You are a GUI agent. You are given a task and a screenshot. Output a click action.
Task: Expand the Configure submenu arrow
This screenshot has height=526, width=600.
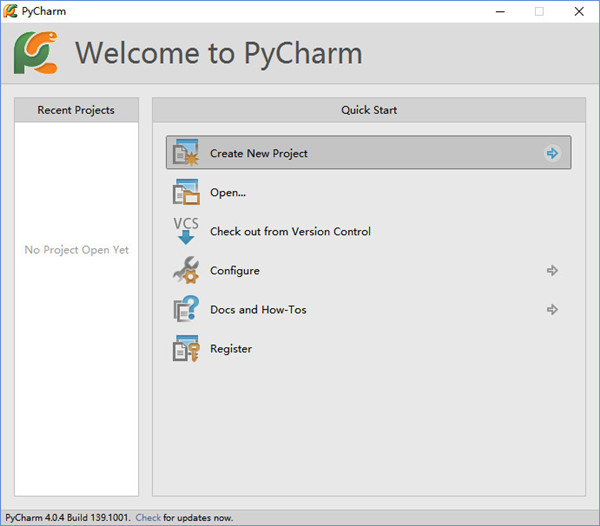point(552,270)
